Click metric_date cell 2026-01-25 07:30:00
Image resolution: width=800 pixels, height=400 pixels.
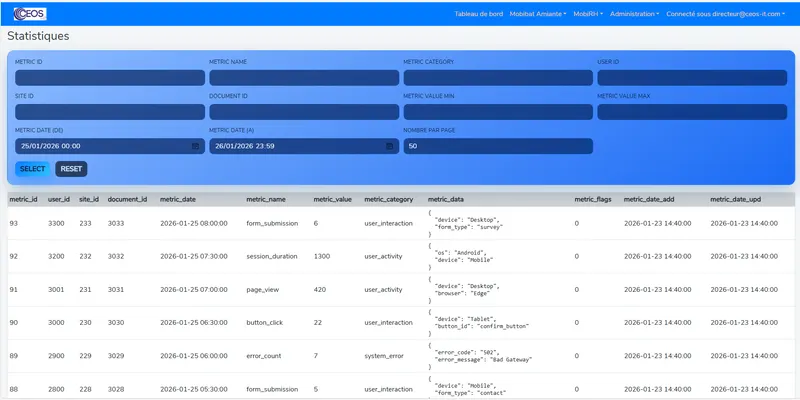pos(194,257)
